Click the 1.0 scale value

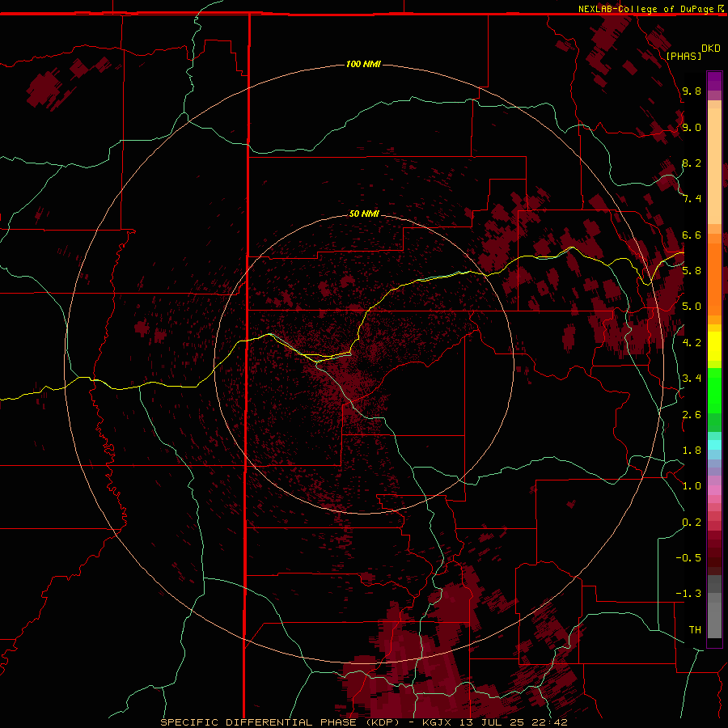click(692, 486)
